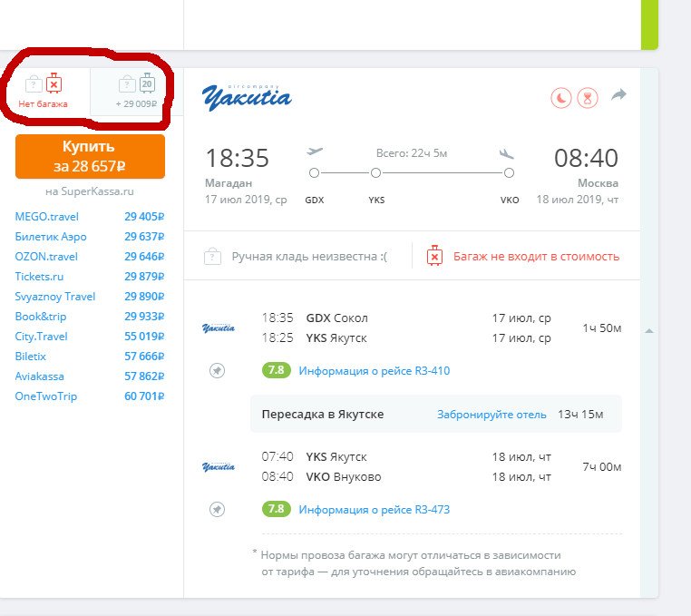Click the red suitcase icon in 'Нет багажа' tab
The height and width of the screenshot is (616, 691).
click(54, 83)
